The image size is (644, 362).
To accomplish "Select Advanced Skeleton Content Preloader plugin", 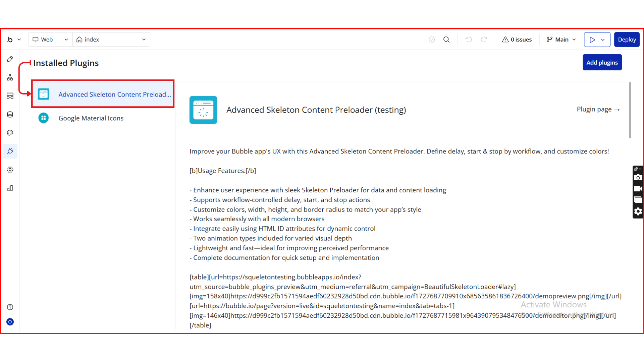I will pyautogui.click(x=103, y=94).
